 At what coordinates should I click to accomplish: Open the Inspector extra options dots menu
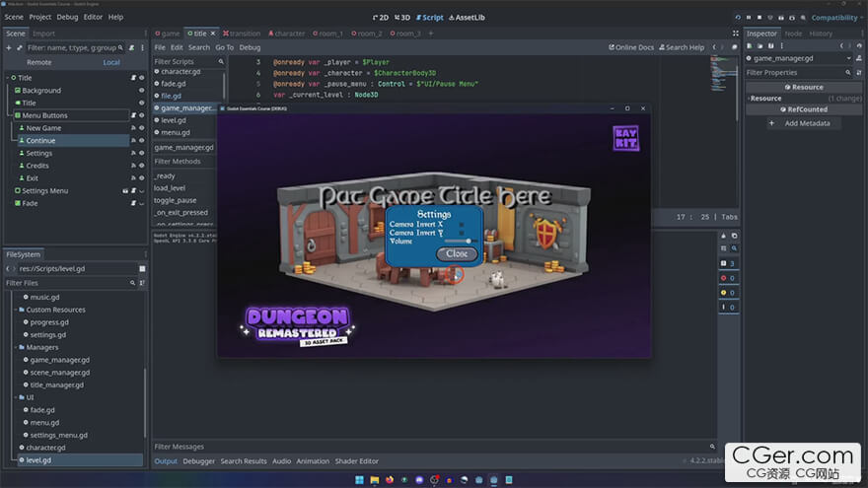pos(781,46)
